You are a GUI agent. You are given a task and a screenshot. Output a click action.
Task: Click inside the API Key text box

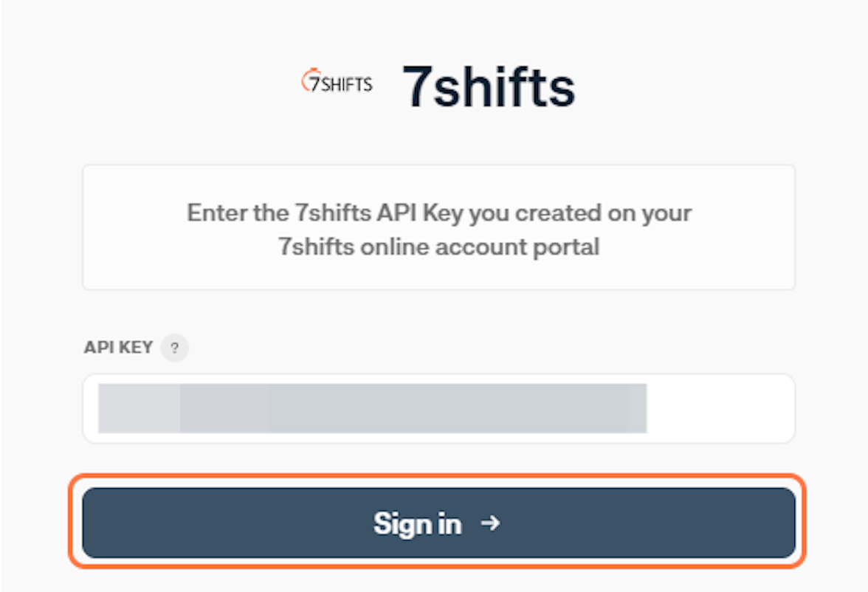coord(438,409)
